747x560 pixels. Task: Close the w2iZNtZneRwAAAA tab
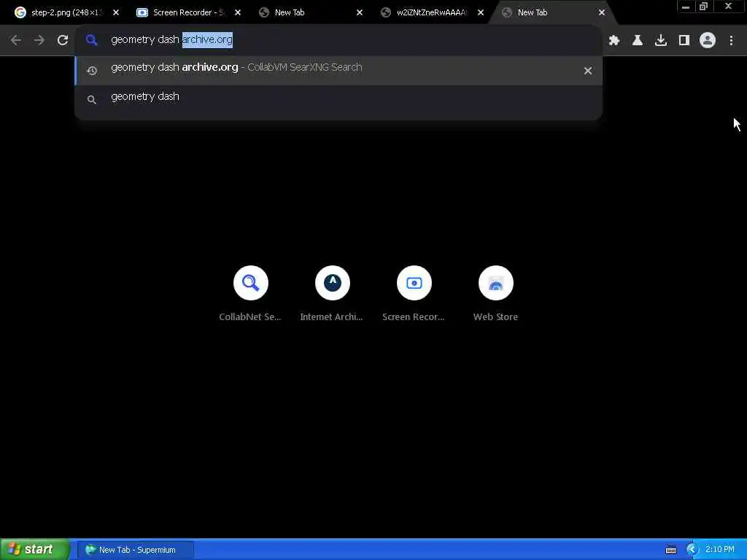[x=481, y=12]
